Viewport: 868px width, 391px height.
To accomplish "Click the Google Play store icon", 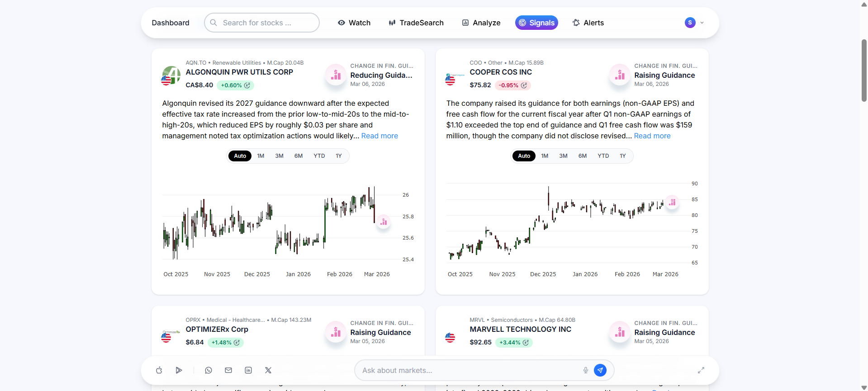I will click(179, 370).
